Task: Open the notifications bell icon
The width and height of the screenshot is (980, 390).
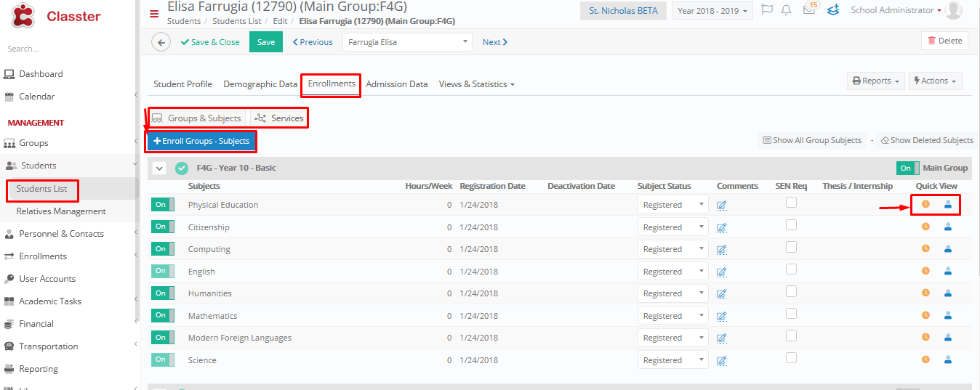Action: coord(786,10)
